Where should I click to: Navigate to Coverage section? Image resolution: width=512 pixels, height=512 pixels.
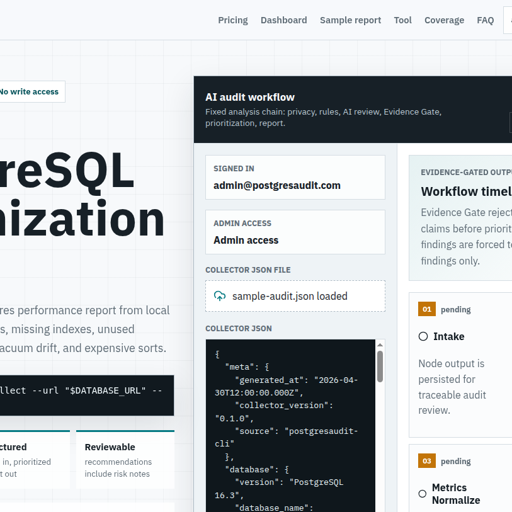pyautogui.click(x=444, y=20)
